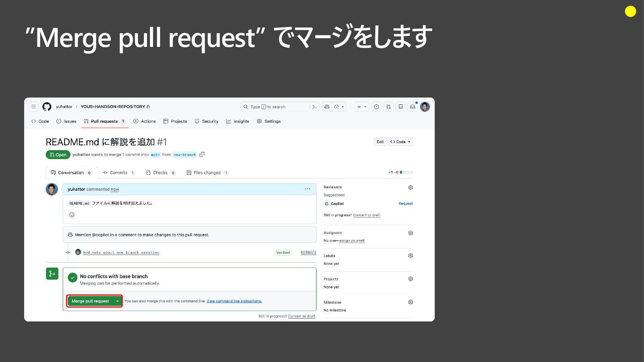The height and width of the screenshot is (362, 644).
Task: Open View command line instructions link
Action: click(x=234, y=301)
